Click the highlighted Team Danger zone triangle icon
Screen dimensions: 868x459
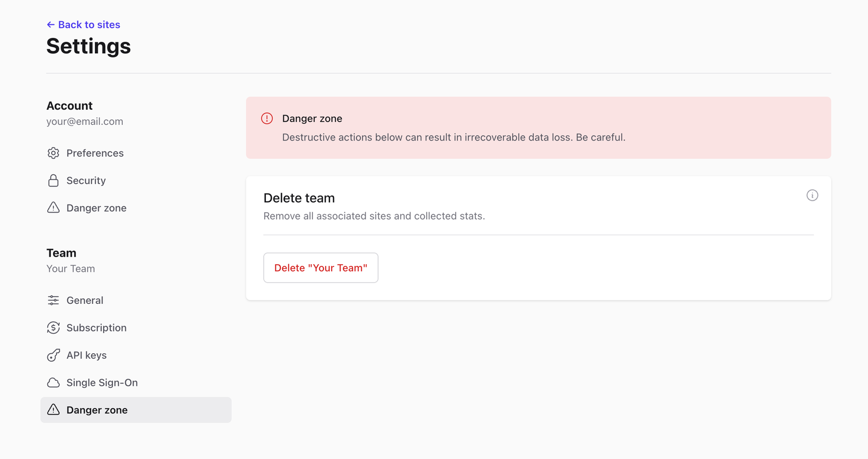tap(53, 410)
